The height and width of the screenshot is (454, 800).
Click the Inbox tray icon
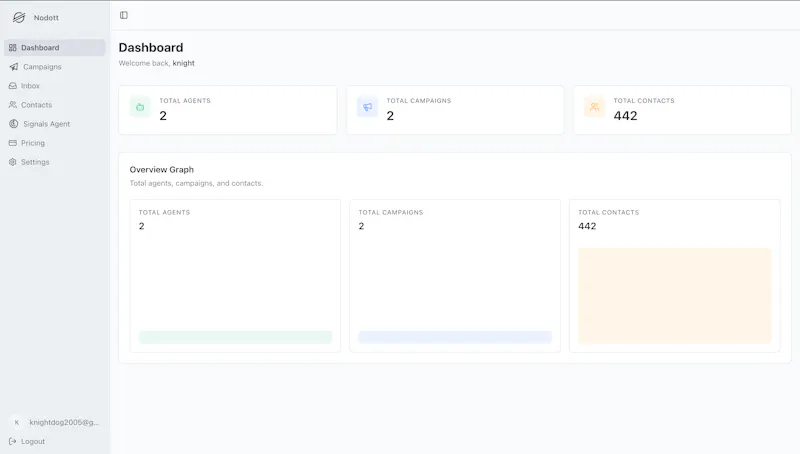13,86
